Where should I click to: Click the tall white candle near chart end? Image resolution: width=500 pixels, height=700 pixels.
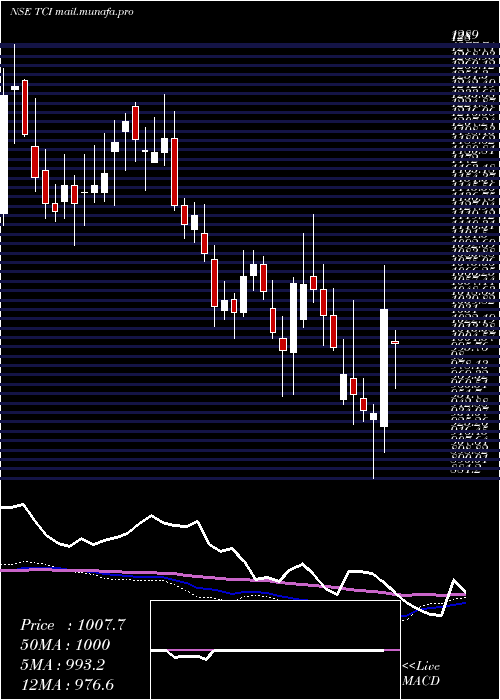click(384, 368)
